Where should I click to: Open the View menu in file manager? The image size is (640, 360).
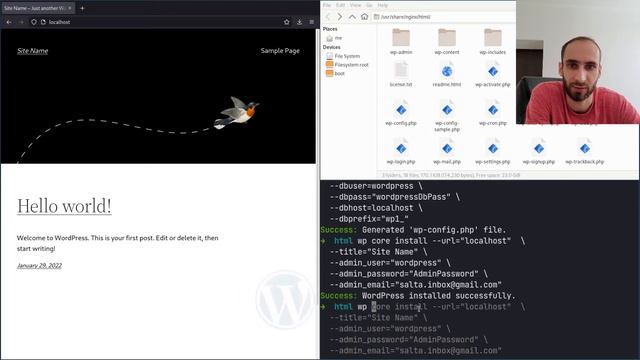click(x=355, y=5)
